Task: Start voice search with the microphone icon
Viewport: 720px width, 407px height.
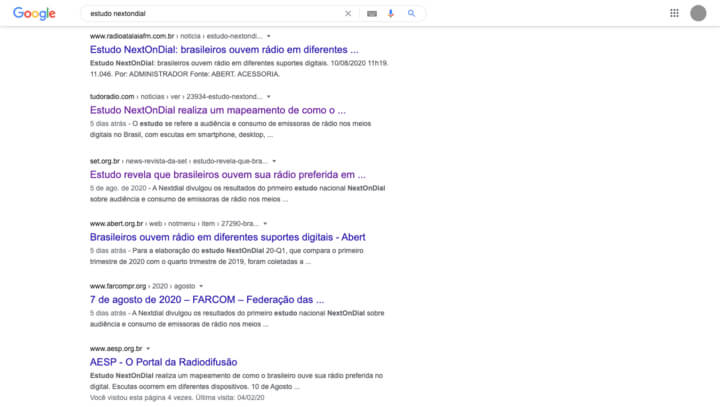Action: 391,13
